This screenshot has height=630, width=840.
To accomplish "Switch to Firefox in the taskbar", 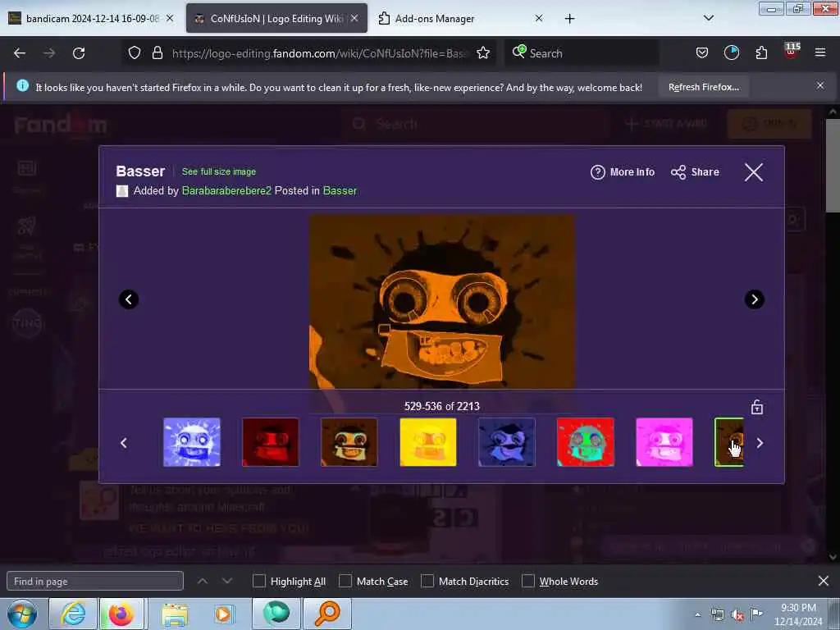I will 121,614.
